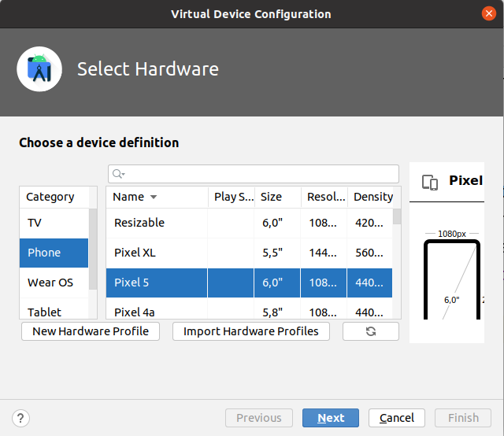The height and width of the screenshot is (436, 504).
Task: Click the 560... density cell
Action: click(x=369, y=253)
